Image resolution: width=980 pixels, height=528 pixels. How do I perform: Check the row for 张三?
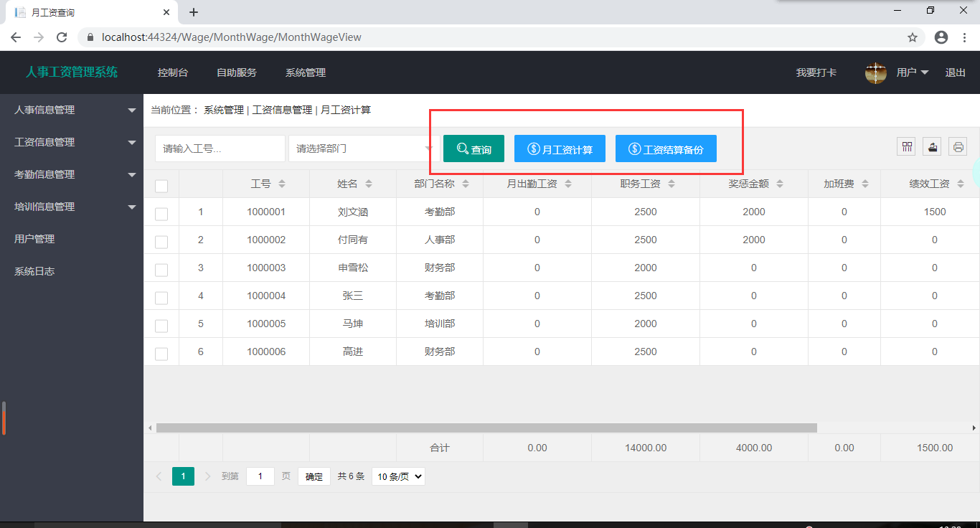click(161, 298)
